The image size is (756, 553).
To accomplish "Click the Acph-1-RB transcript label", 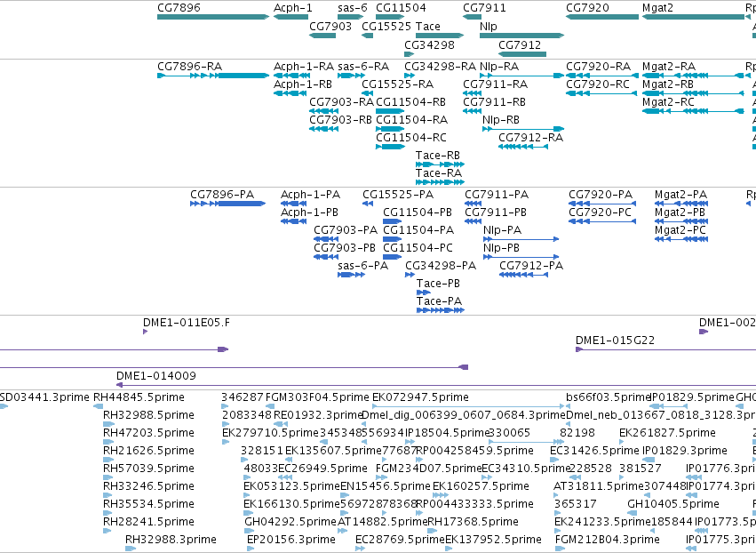I will 303,84.
